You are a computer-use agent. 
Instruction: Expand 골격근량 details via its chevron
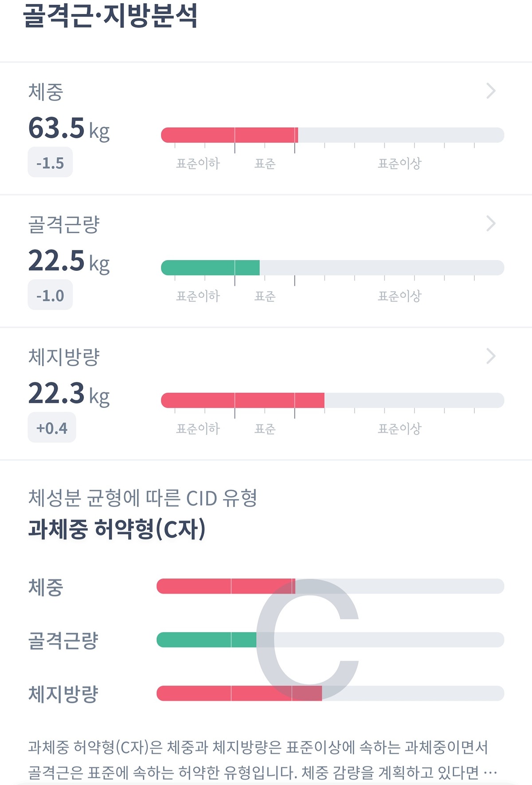pyautogui.click(x=491, y=223)
